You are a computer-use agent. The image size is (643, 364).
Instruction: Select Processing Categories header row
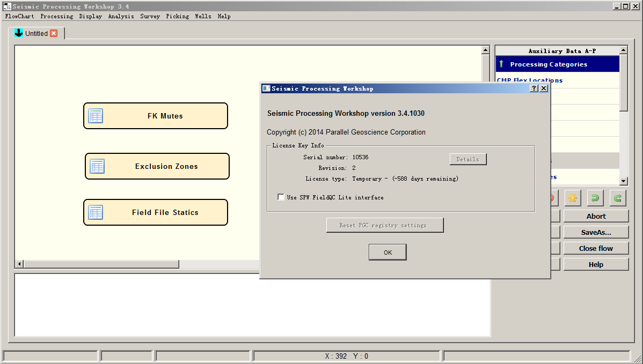[x=557, y=64]
